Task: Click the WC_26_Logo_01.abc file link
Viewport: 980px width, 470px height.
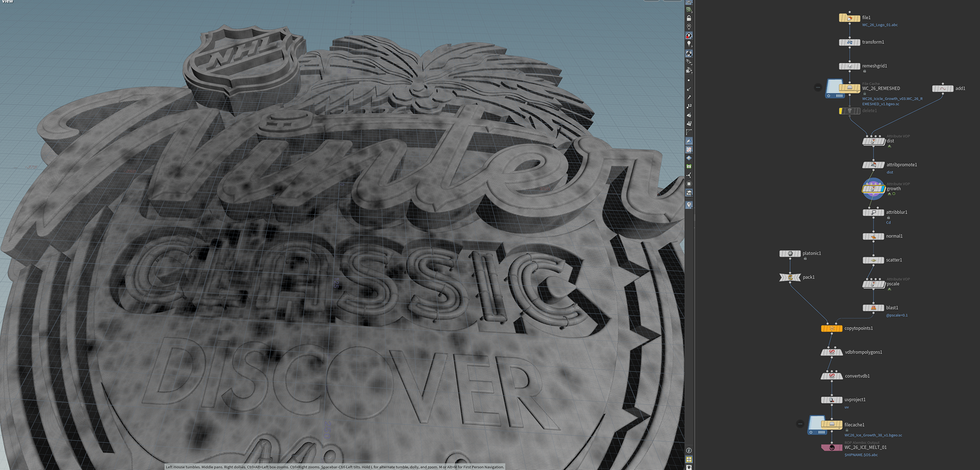Action: pyautogui.click(x=880, y=25)
